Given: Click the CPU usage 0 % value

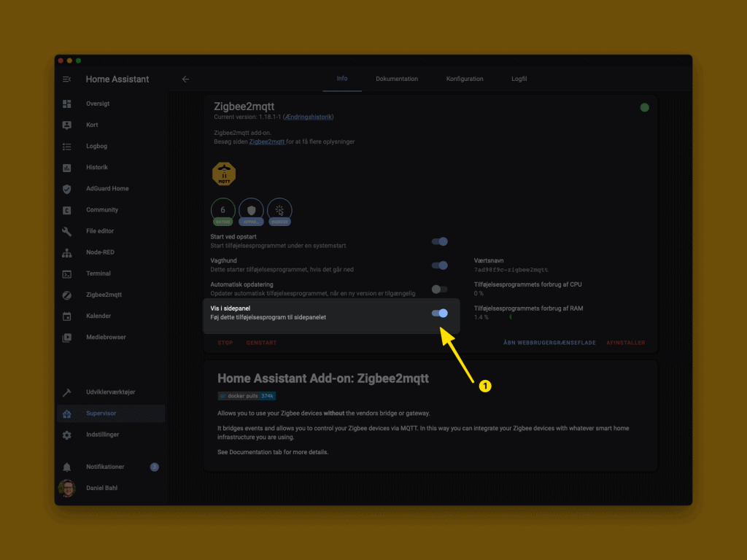Looking at the screenshot, I should (479, 293).
